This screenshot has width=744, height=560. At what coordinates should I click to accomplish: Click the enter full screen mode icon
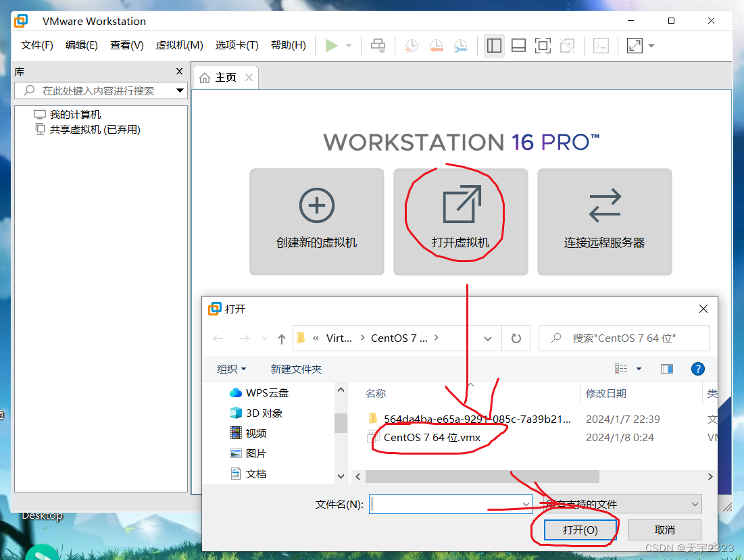543,45
